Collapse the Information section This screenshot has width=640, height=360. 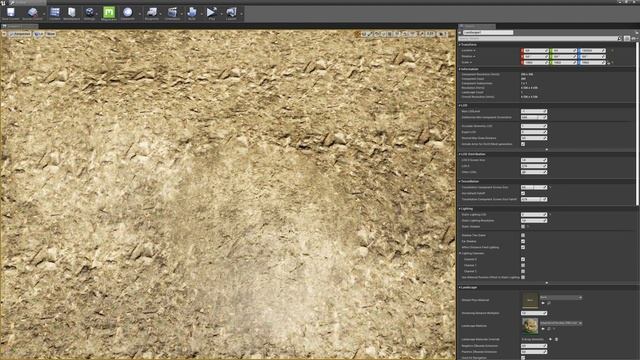click(460, 69)
